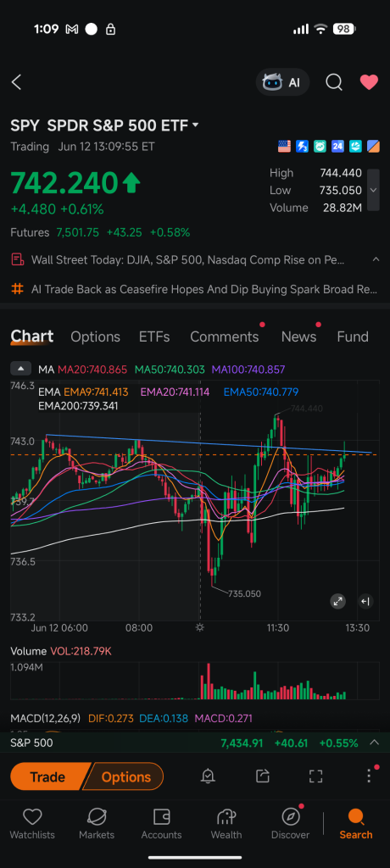This screenshot has width=390, height=868.
Task: Collapse indicator legend with up-arrow button
Action: [21, 369]
